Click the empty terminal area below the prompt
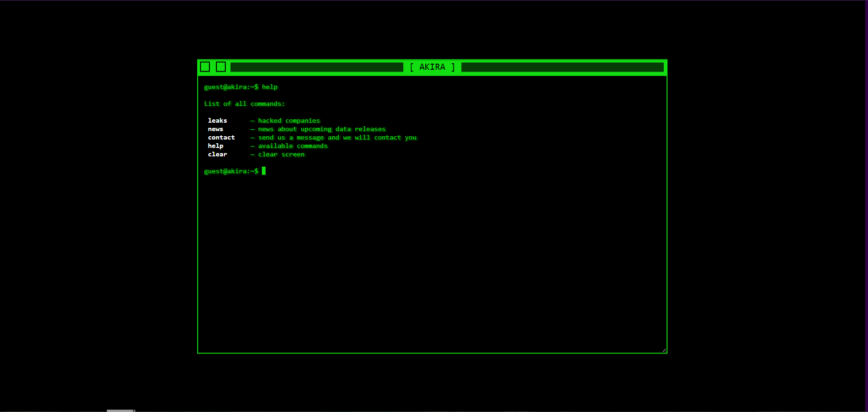This screenshot has height=412, width=868. [432, 262]
